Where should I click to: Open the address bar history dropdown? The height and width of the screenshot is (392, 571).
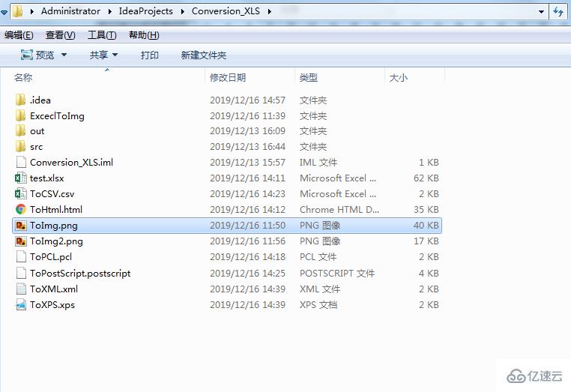(542, 12)
